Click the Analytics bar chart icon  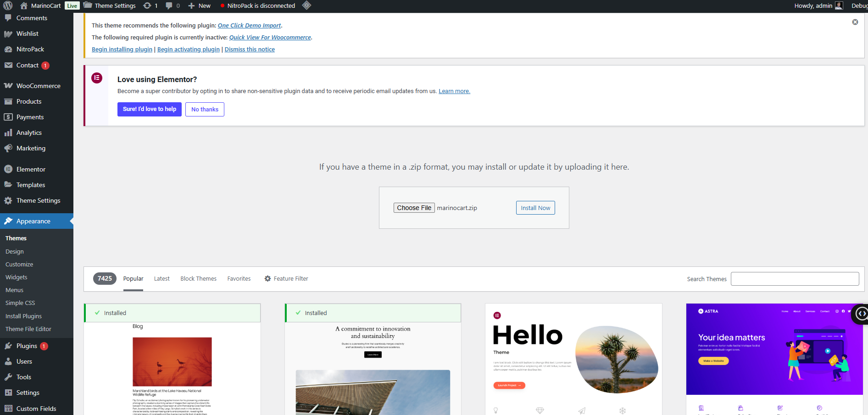pyautogui.click(x=8, y=133)
